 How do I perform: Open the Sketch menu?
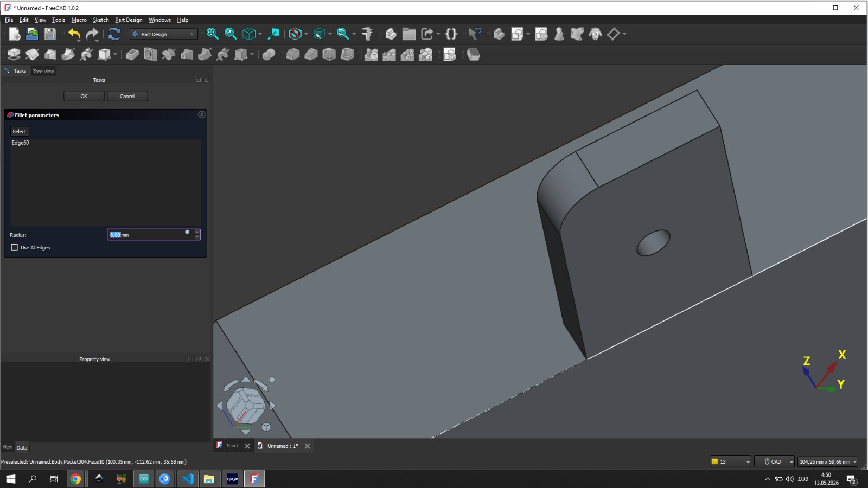pos(101,20)
